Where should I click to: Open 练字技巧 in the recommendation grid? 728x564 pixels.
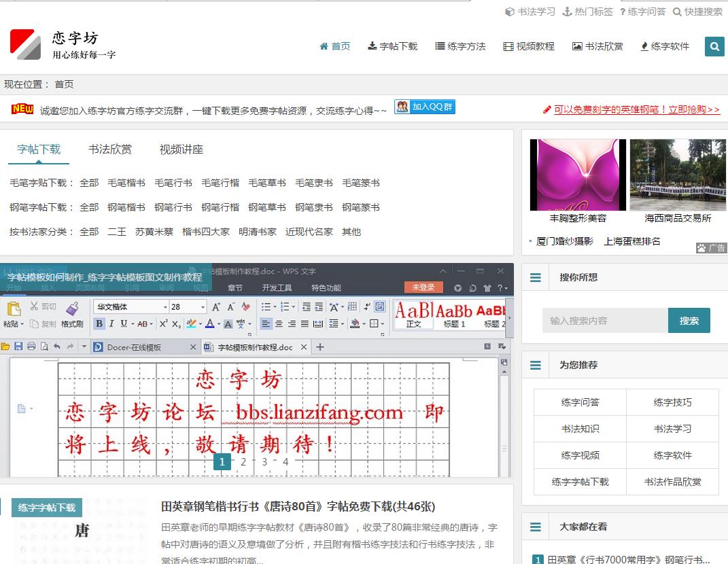coord(672,402)
